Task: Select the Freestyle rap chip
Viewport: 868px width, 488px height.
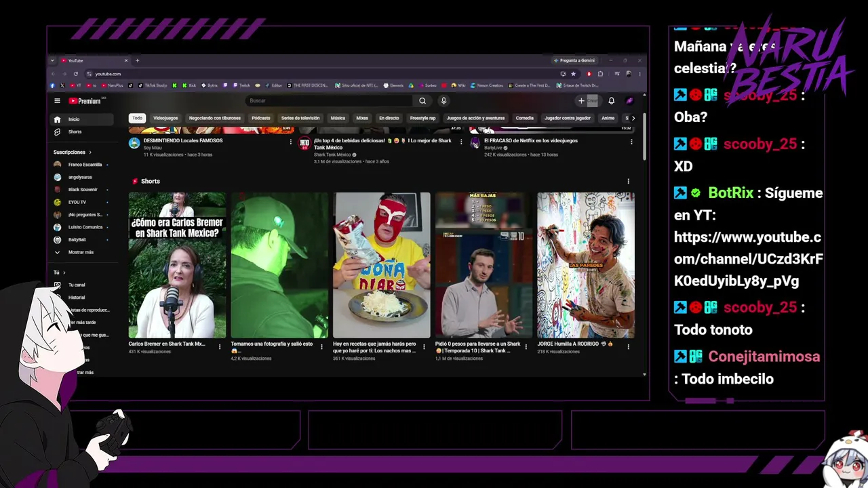Action: (x=423, y=118)
